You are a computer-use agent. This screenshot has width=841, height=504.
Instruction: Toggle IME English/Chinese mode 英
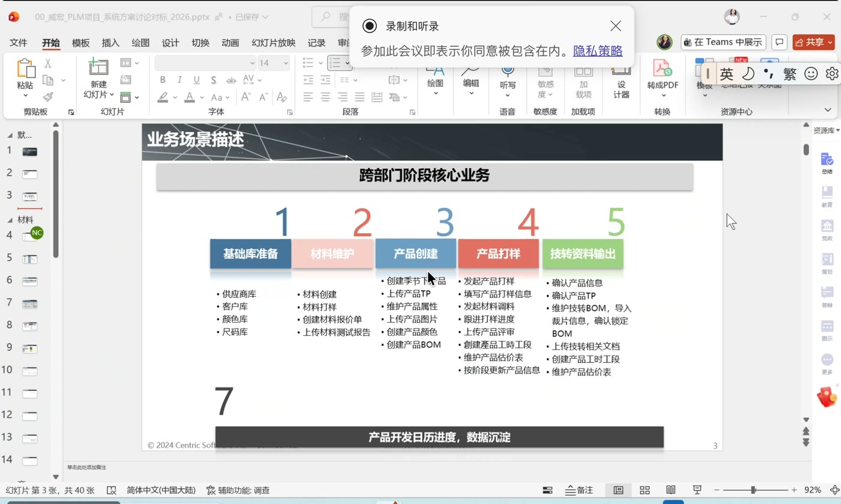727,74
